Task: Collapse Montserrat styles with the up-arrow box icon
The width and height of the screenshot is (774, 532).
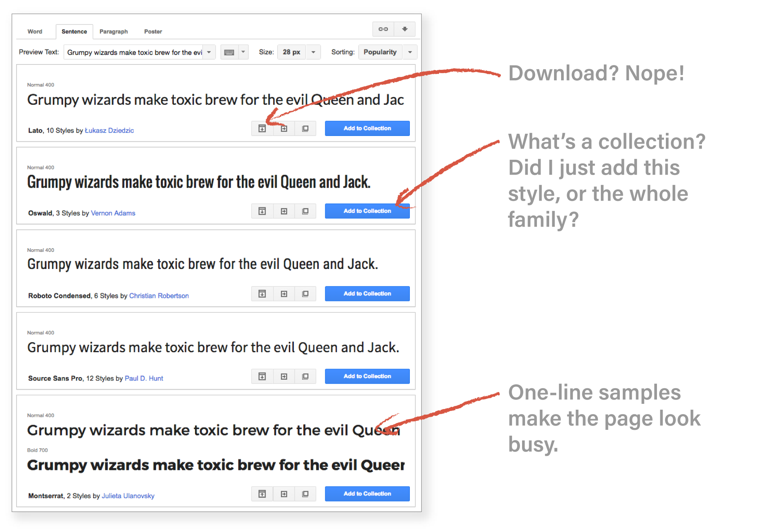Action: tap(262, 494)
